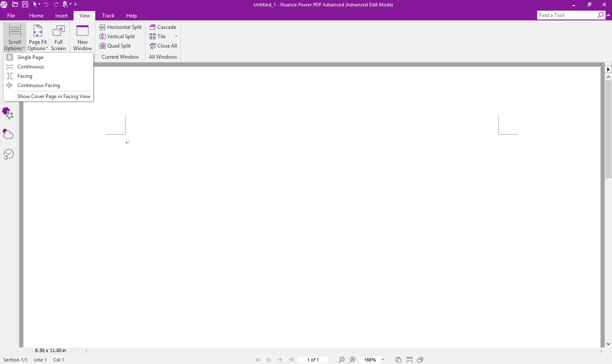Close All windows
612x364 pixels.
click(163, 46)
